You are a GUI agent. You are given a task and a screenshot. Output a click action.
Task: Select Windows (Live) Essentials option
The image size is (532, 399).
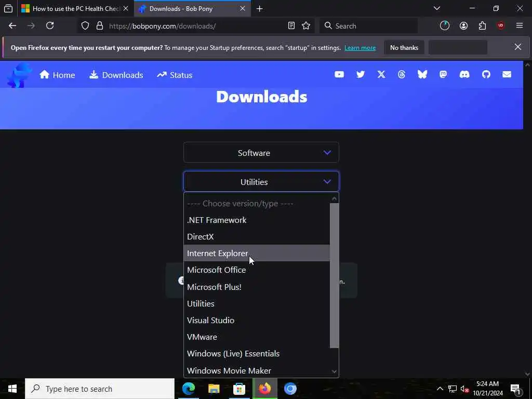tap(257, 353)
